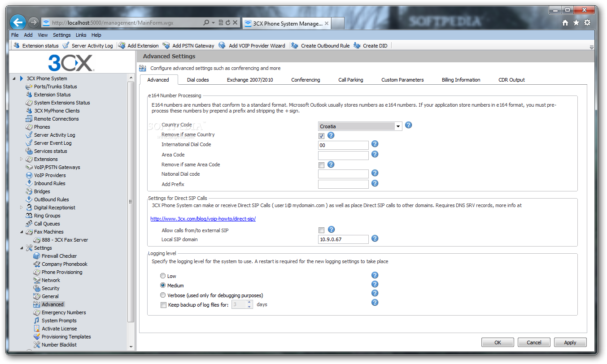Collapse the 3CX Phone System tree node
Screen dimensions: 607x364
tap(14, 78)
